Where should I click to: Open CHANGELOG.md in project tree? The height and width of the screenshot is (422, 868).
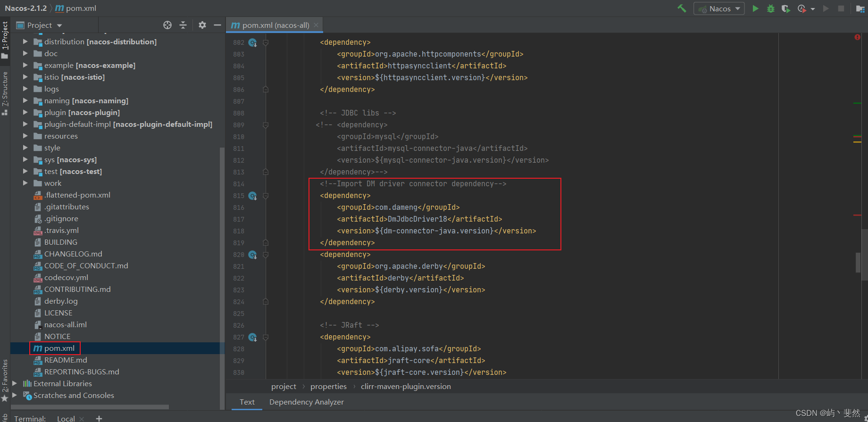point(68,254)
